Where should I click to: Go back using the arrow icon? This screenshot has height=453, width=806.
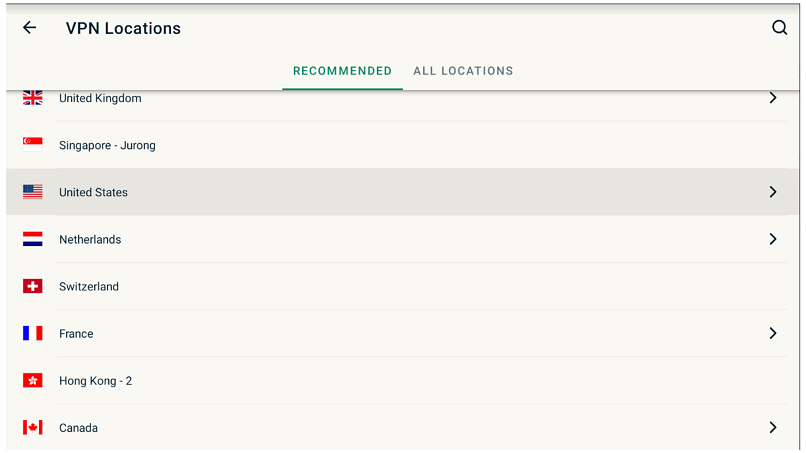click(x=30, y=27)
